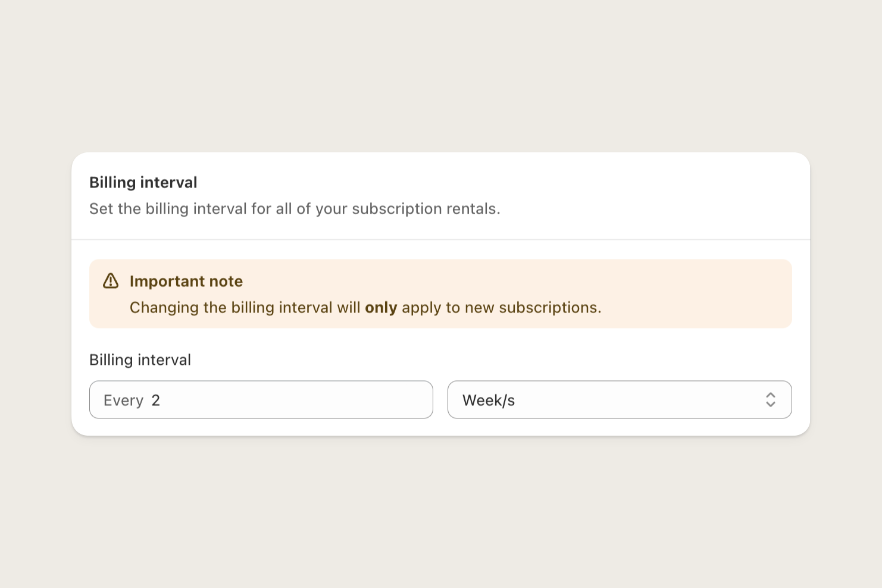The width and height of the screenshot is (882, 588).
Task: Open the Week/s interval unit dropdown
Action: click(620, 400)
